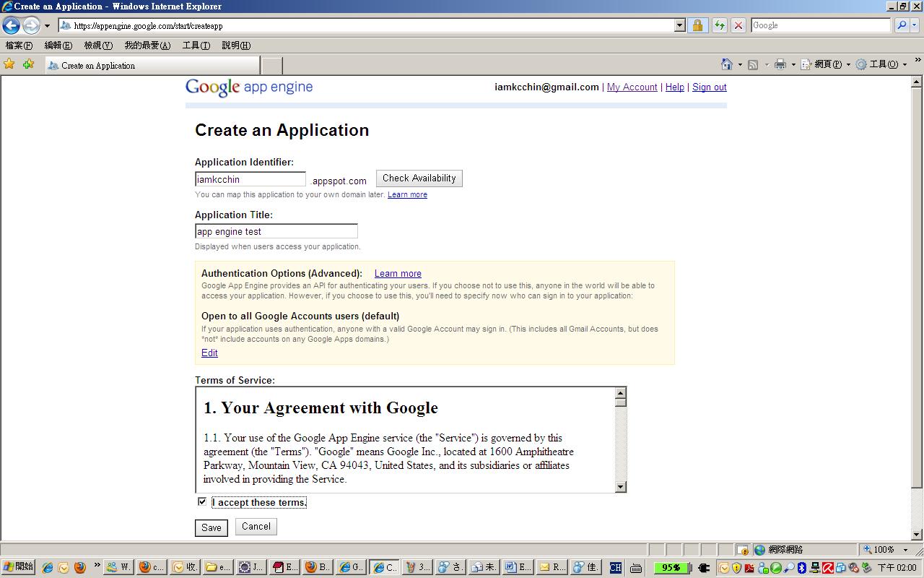Click the 開始 Start button
This screenshot has width=924, height=578.
click(x=18, y=567)
